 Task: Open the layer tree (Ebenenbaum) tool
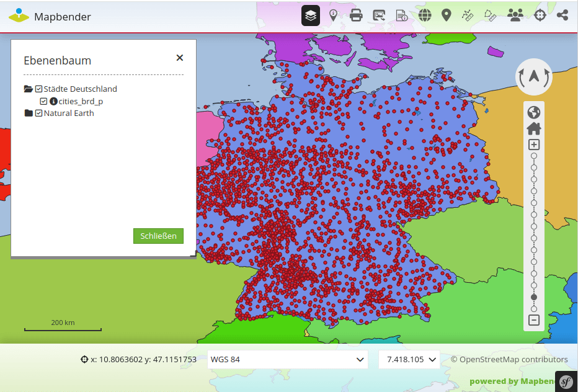point(310,15)
